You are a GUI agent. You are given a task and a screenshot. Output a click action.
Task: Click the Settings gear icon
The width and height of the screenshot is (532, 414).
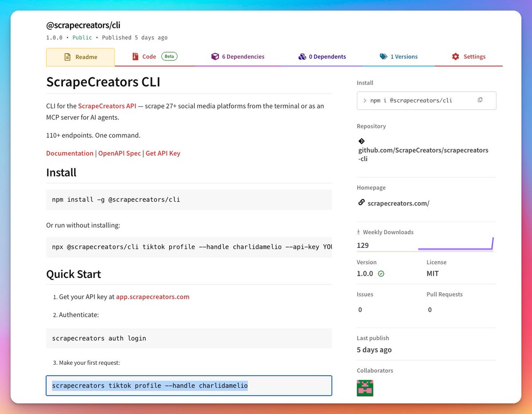pos(455,57)
